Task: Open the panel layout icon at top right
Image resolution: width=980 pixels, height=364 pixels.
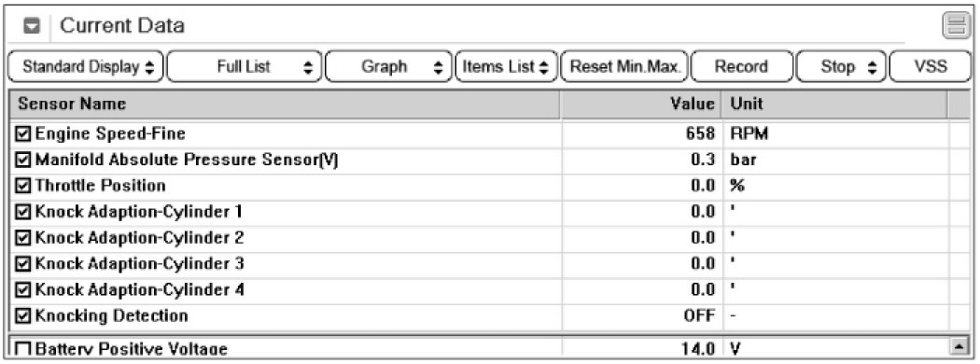Action: coord(955,25)
